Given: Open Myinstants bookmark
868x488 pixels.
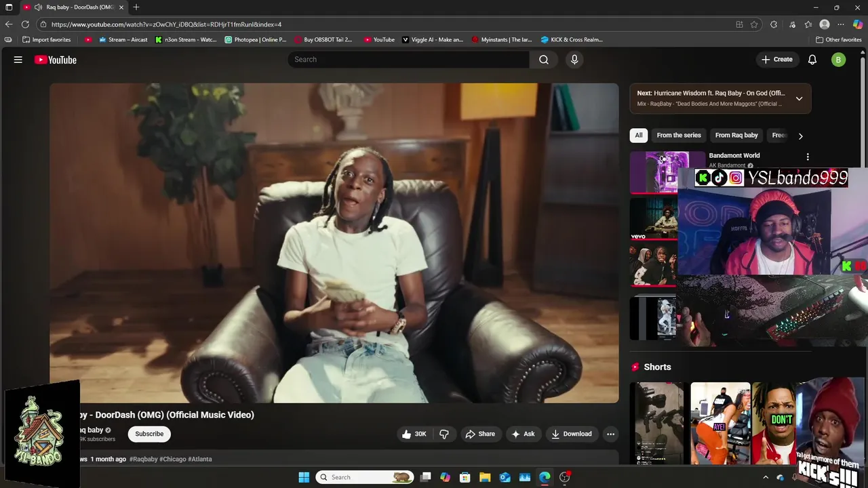Looking at the screenshot, I should (502, 39).
